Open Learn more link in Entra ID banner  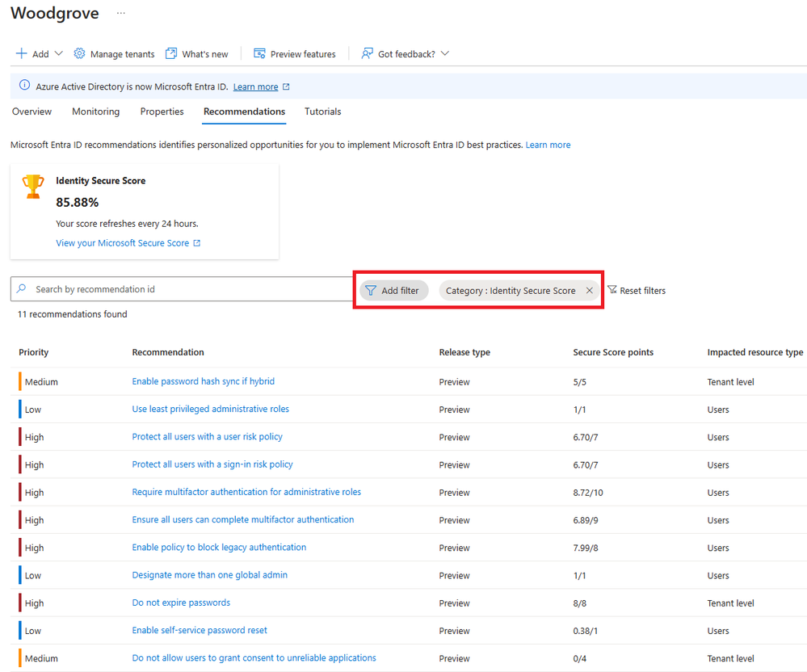coord(256,87)
